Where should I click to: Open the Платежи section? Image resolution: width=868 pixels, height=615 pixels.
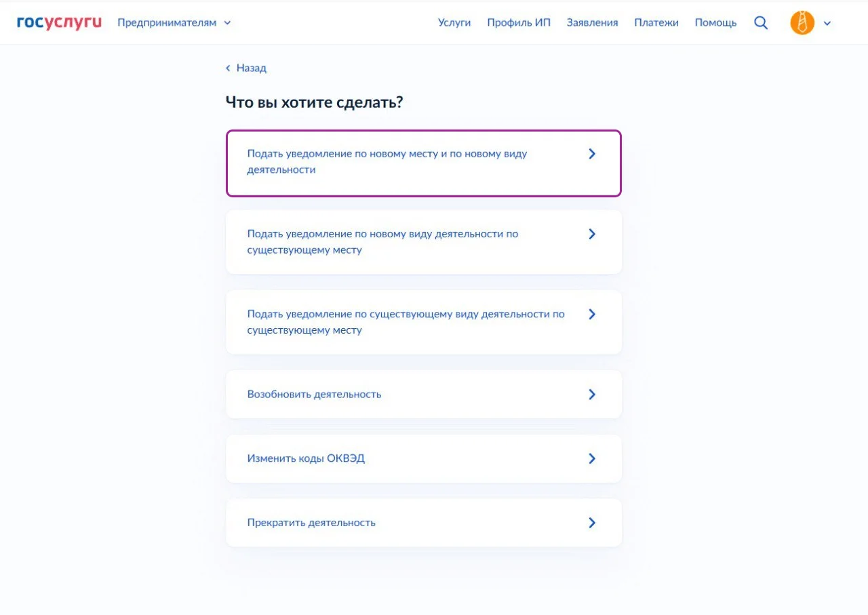tap(656, 22)
